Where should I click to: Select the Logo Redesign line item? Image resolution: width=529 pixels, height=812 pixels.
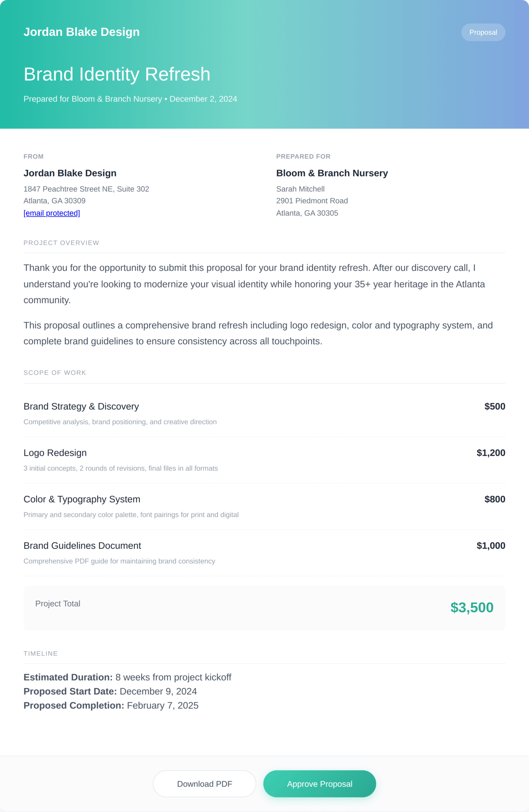(x=55, y=453)
